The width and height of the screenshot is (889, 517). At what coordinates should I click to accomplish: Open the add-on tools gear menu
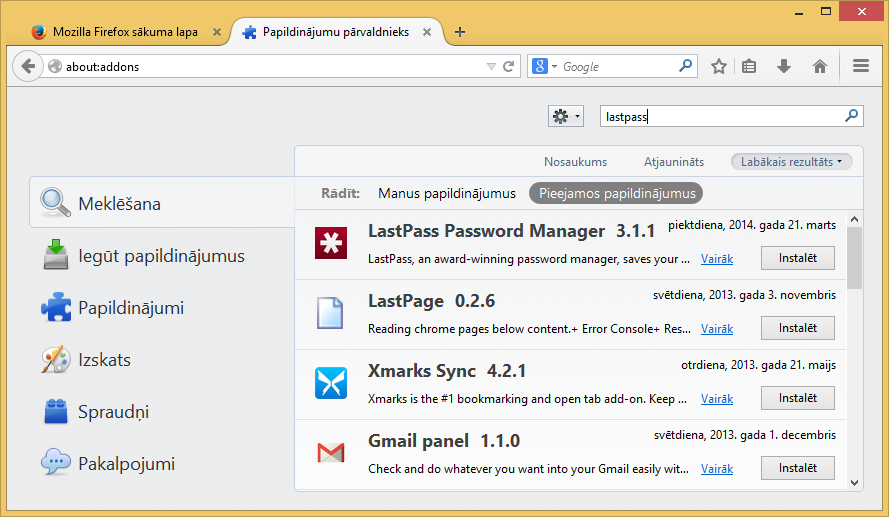(565, 117)
